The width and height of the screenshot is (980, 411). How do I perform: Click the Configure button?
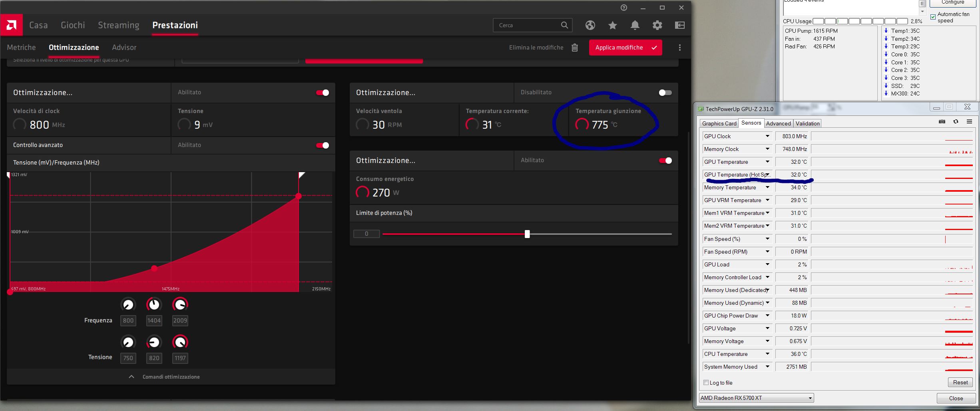coord(953,2)
